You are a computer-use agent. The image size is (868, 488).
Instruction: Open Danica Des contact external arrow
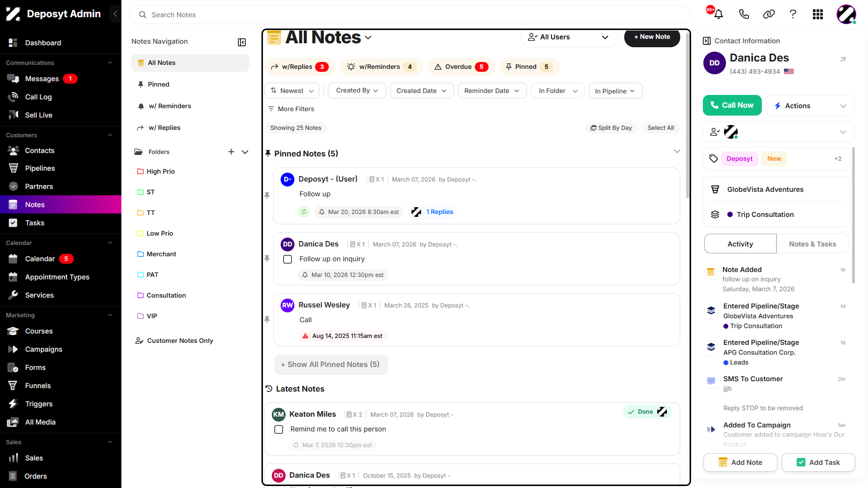843,60
